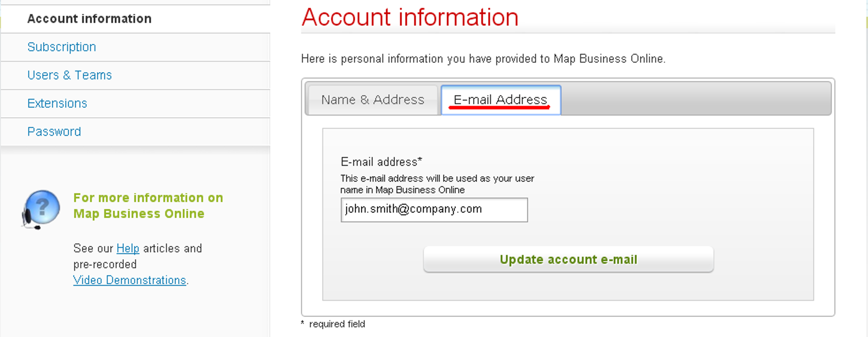Click the personal information description sentence

click(x=483, y=59)
